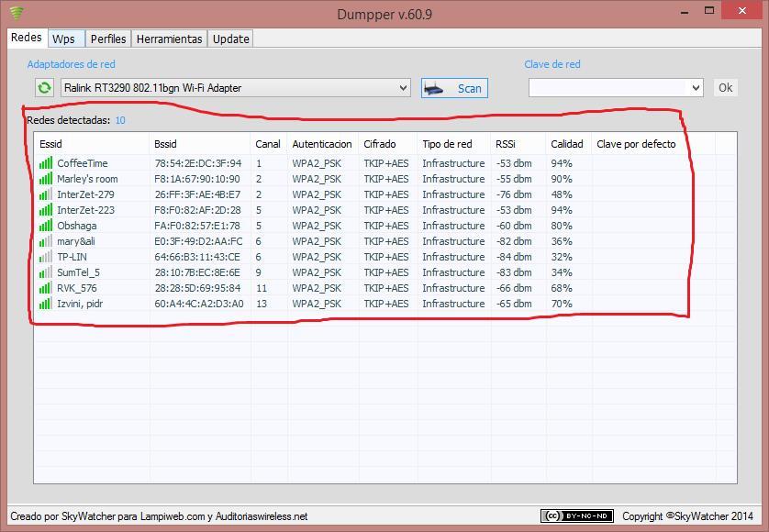Click the Creative Commons BY-NC-ND badge
This screenshot has height=532, width=769.
pos(576,515)
